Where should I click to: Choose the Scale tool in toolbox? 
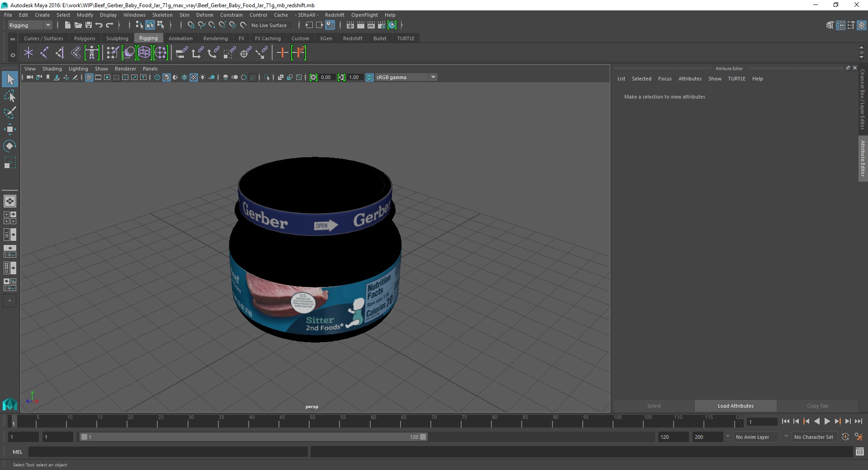(x=9, y=163)
